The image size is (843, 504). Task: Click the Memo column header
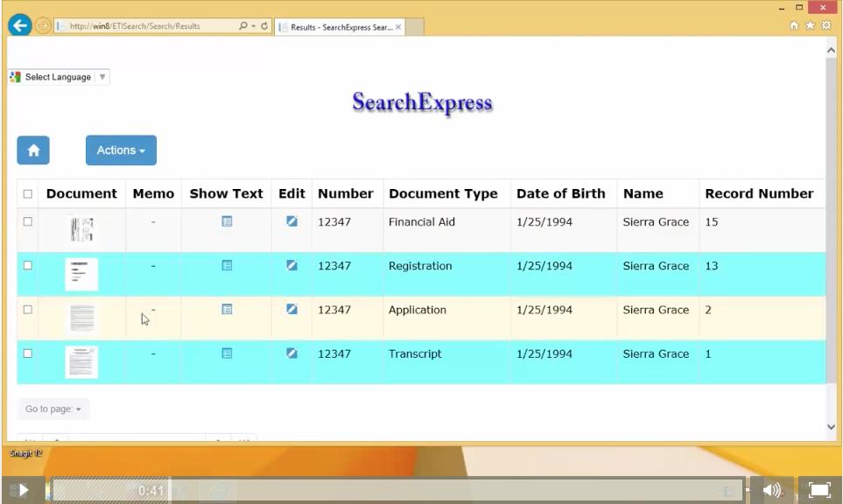153,194
